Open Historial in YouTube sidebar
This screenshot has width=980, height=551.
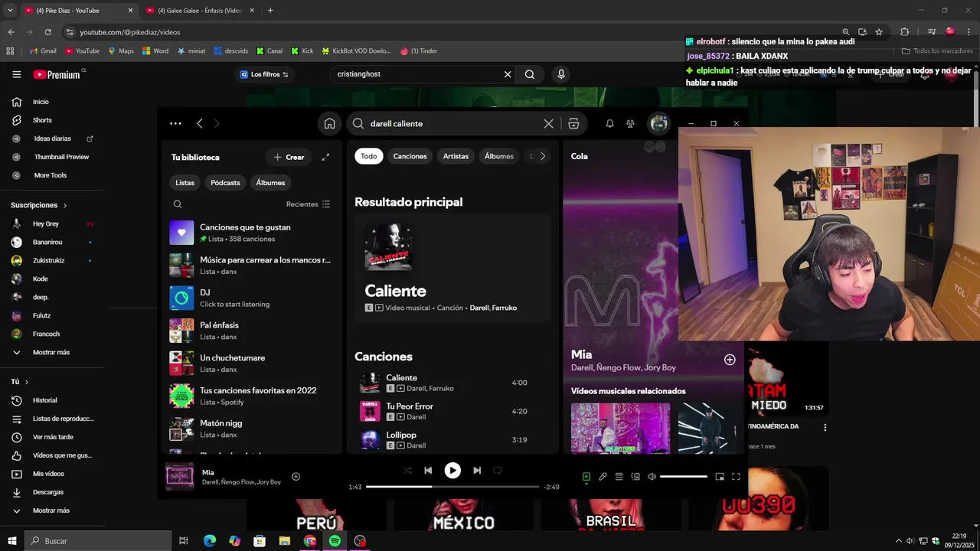(x=52, y=400)
